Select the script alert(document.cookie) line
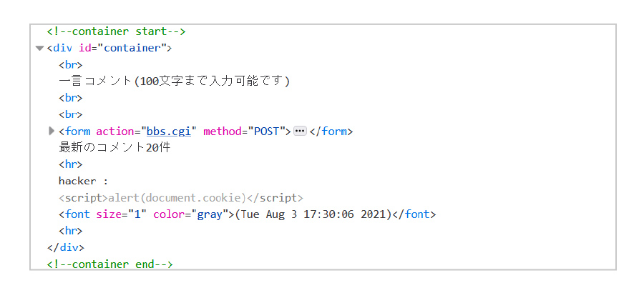This screenshot has width=644, height=293. [x=181, y=198]
